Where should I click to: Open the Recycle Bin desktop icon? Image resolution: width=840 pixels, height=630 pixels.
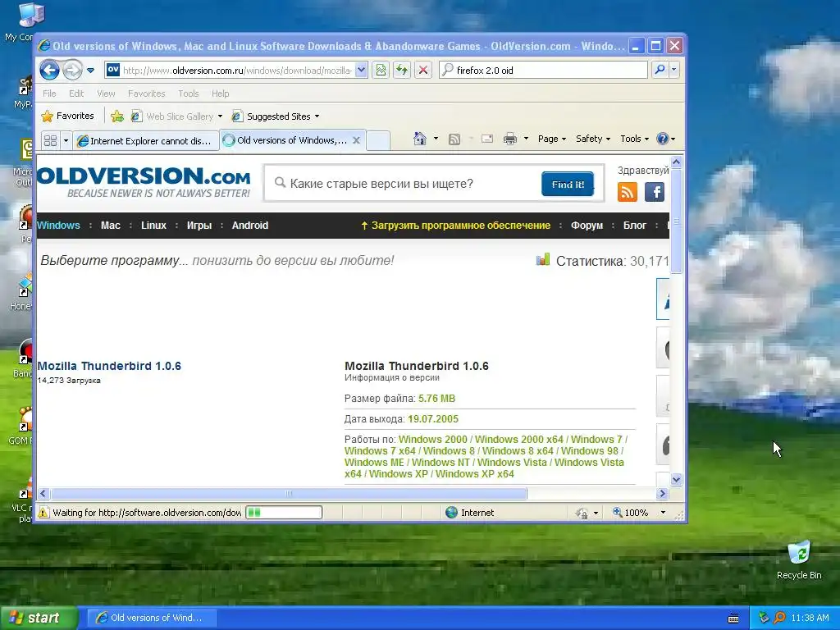click(x=799, y=561)
